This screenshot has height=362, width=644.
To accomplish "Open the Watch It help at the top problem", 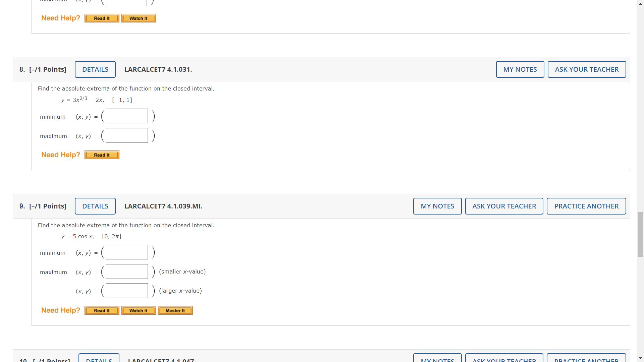I will (x=139, y=18).
